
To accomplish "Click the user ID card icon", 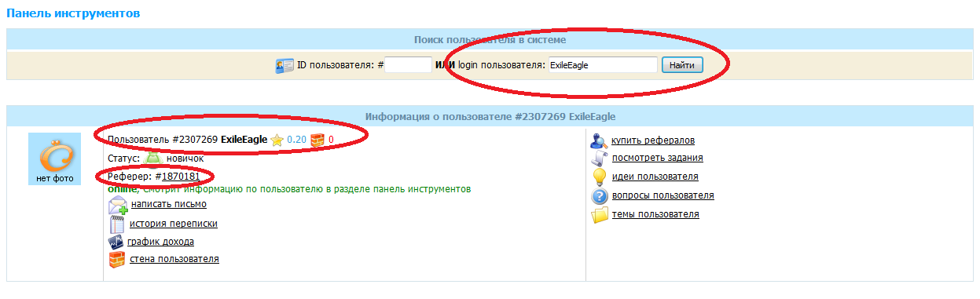I will [284, 65].
